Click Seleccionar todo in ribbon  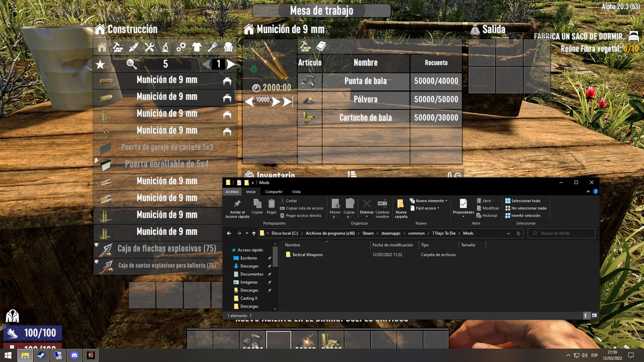[523, 201]
